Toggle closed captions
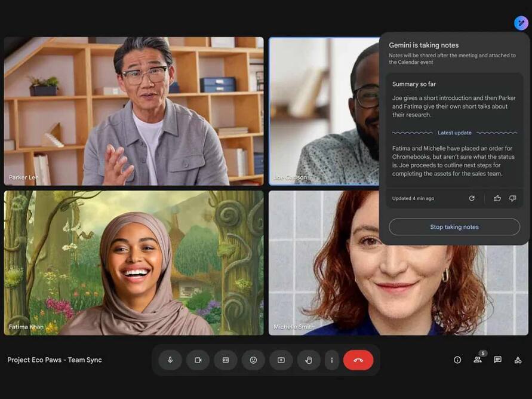This screenshot has height=399, width=532. click(226, 360)
